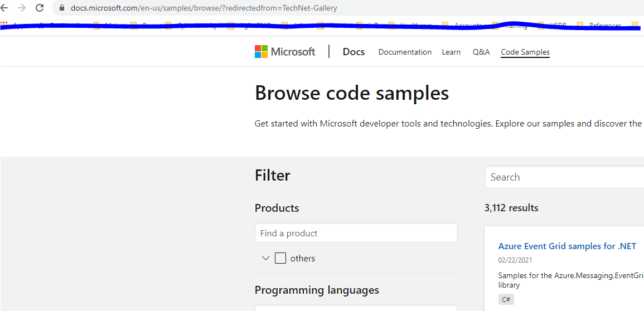Click the Products filter heading
The width and height of the screenshot is (644, 311).
[277, 208]
